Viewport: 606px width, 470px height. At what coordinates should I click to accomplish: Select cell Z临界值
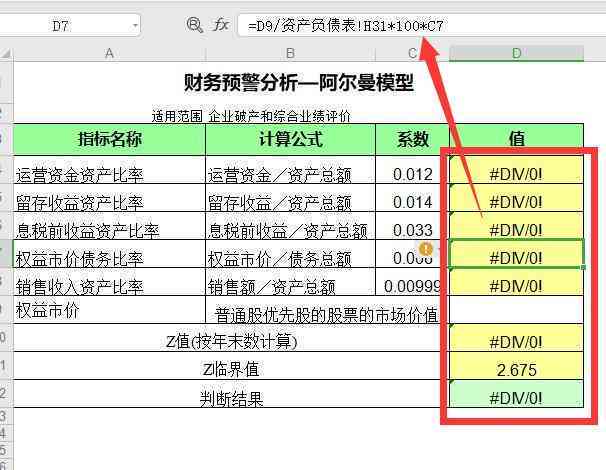232,366
